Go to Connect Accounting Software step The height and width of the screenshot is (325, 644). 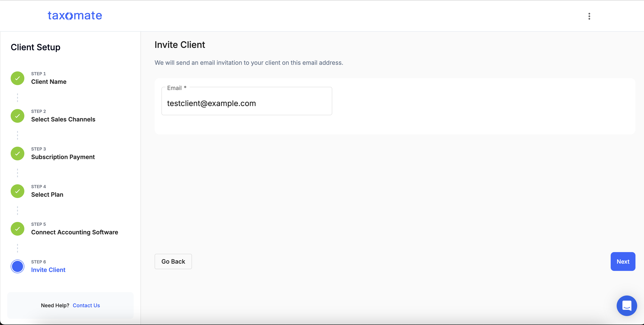(x=75, y=232)
